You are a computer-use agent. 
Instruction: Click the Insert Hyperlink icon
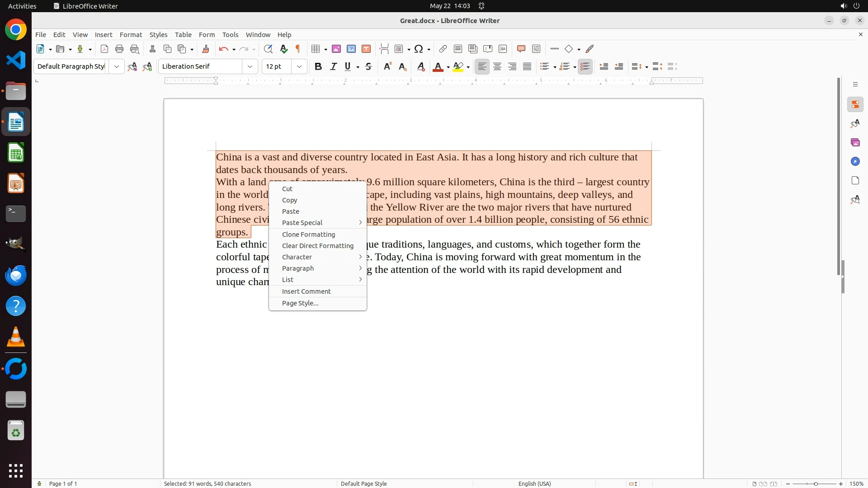[443, 49]
